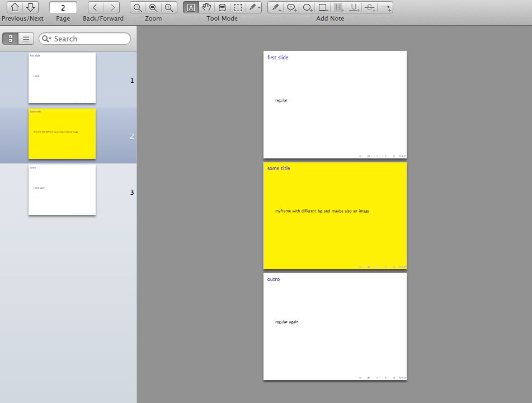Add a highlight note
This screenshot has width=532, height=403.
338,7
